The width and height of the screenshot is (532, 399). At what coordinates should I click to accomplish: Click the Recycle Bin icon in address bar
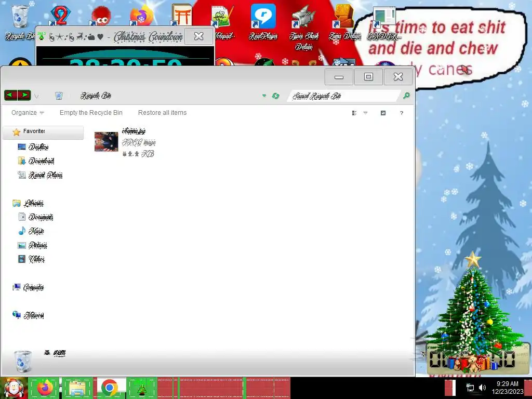click(59, 96)
